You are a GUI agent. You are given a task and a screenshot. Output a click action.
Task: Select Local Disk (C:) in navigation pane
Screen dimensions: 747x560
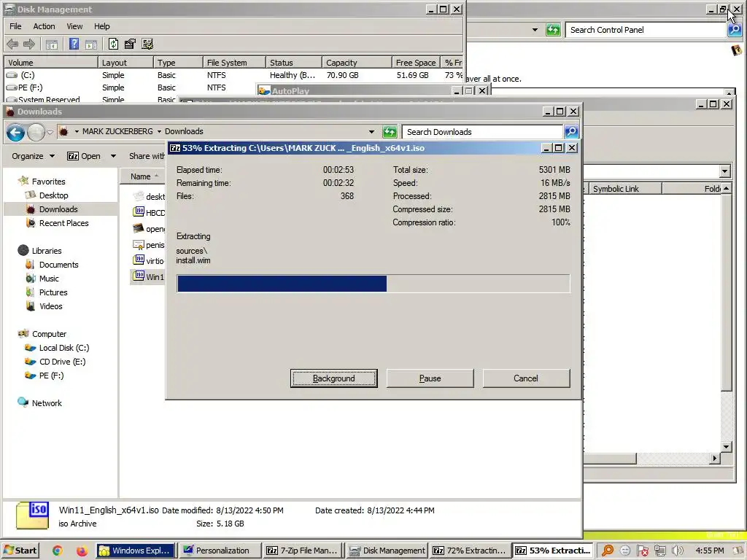(x=64, y=348)
